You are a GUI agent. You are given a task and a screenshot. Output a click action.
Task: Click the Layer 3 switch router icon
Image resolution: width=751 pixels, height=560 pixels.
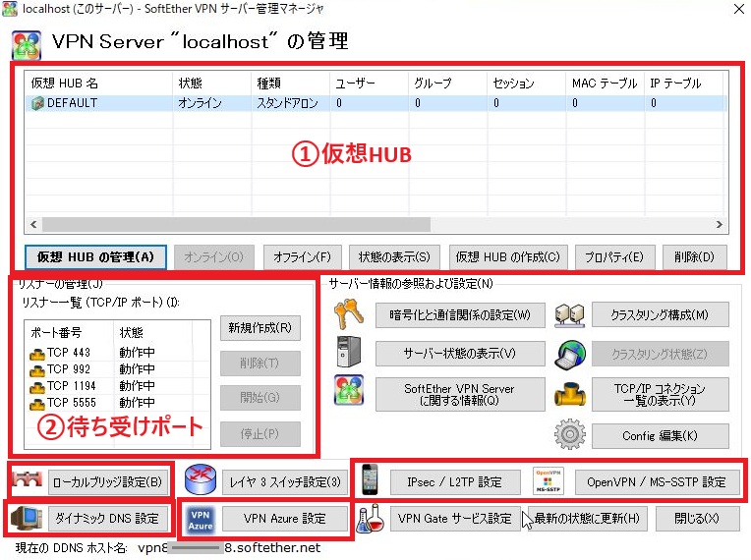(x=201, y=479)
